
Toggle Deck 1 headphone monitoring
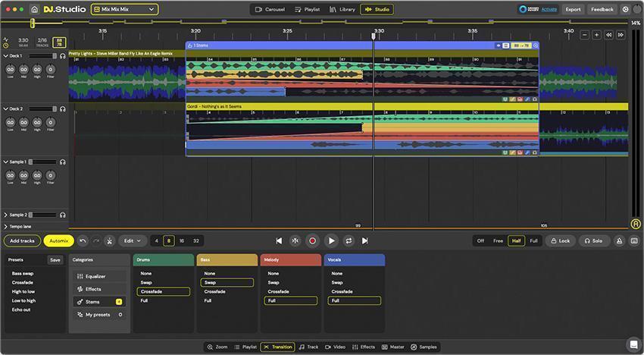coord(63,55)
